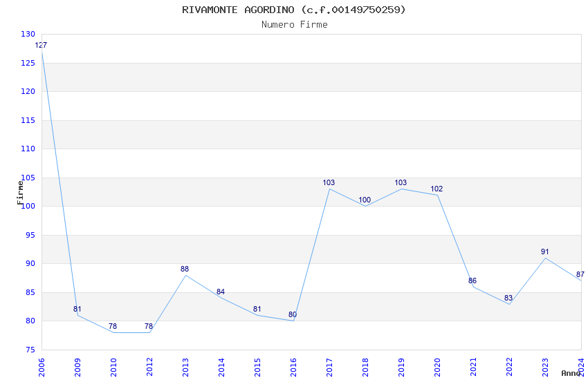The height and width of the screenshot is (380, 588).
Task: Click the 105 tick on the Firme axis
Action: coord(28,178)
